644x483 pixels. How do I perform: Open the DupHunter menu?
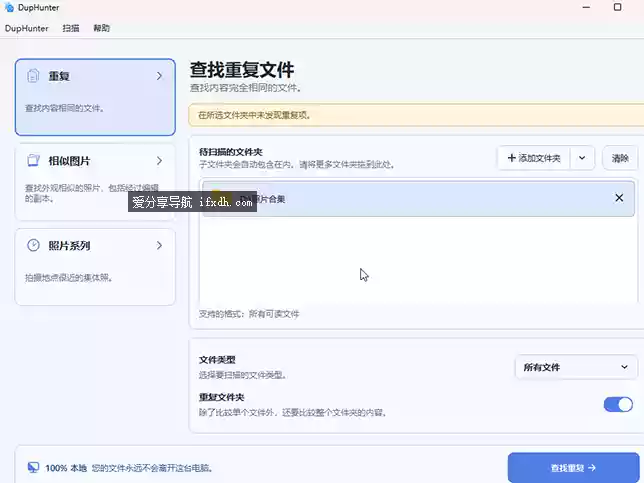[x=27, y=28]
